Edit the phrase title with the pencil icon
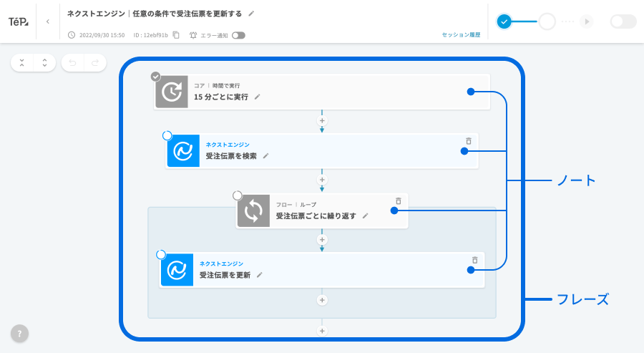644x353 pixels. (x=251, y=14)
